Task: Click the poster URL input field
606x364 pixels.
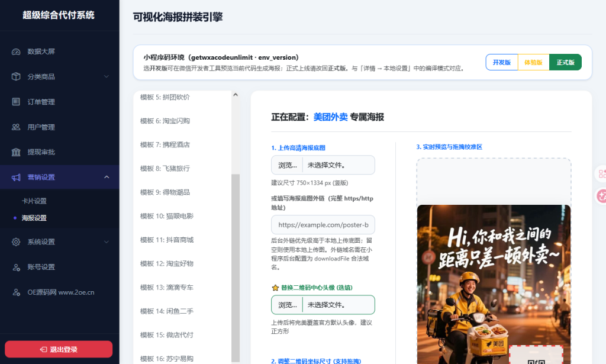Action: 323,224
